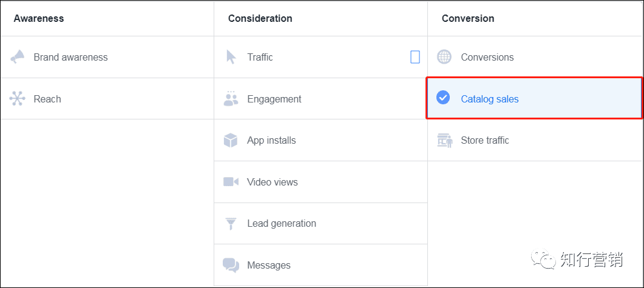Click the Traffic cursor icon
Viewport: 644px width, 288px height.
[231, 57]
